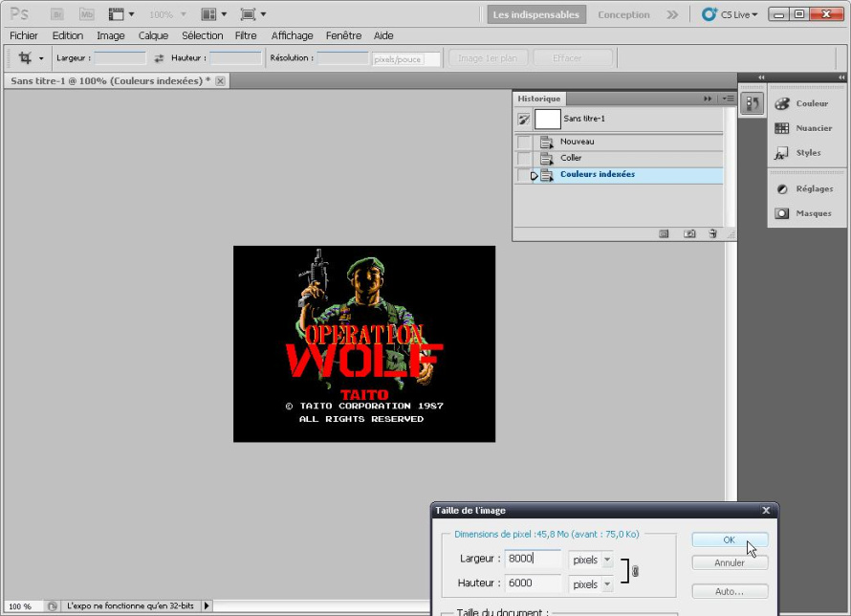Toggle the width-height constrain chain link
Image resolution: width=851 pixels, height=616 pixels.
point(635,571)
